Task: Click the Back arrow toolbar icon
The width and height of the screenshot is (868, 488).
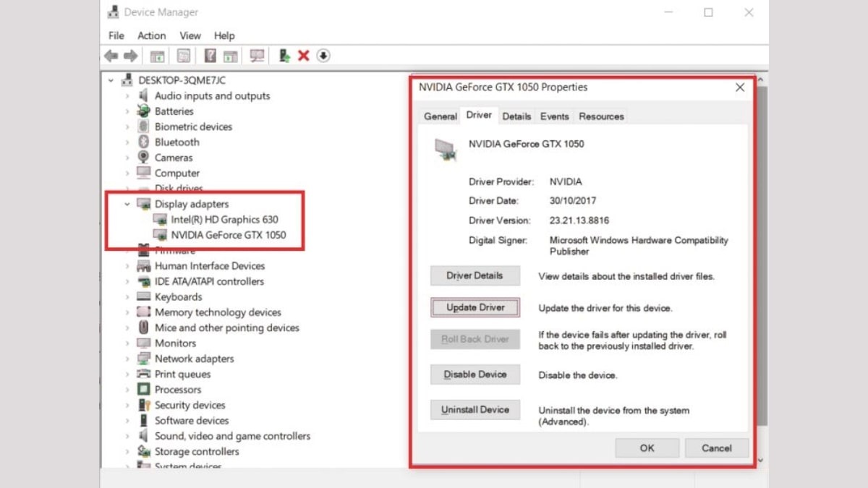Action: 111,56
